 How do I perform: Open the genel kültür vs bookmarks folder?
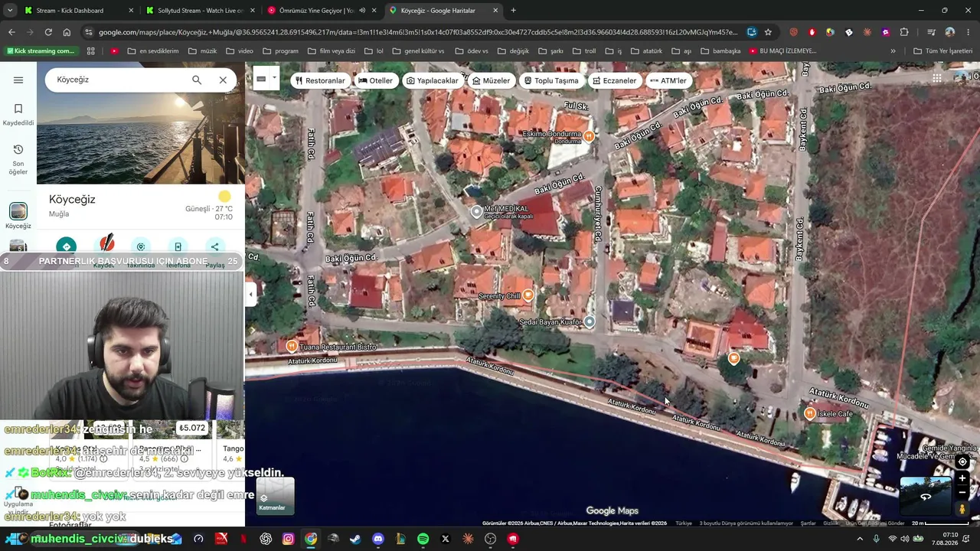coord(417,51)
